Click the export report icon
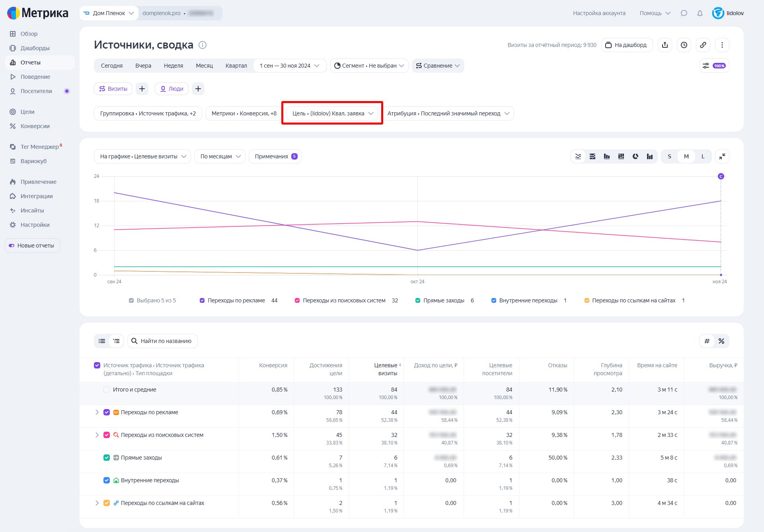Image resolution: width=764 pixels, height=532 pixels. [665, 45]
